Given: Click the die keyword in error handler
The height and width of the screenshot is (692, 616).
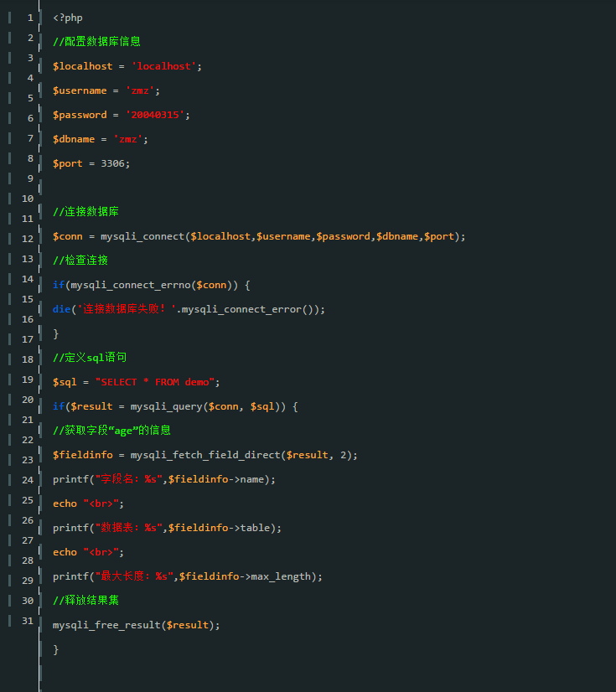Looking at the screenshot, I should point(61,309).
